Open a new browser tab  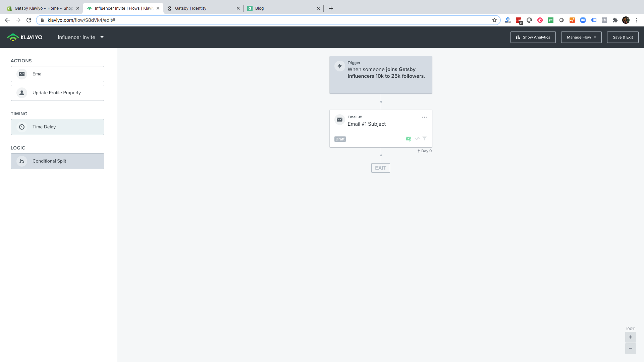(331, 8)
